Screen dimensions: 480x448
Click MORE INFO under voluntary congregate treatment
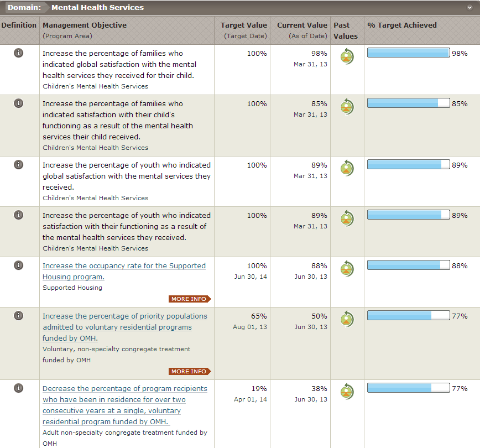click(190, 372)
